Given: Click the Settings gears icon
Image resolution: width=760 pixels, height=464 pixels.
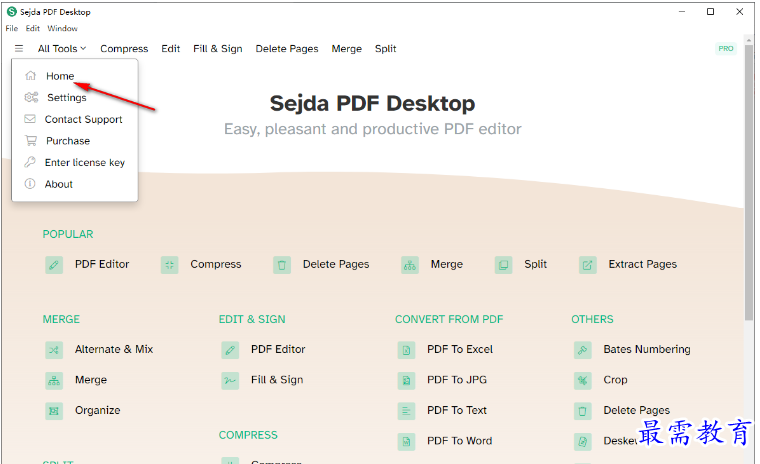Looking at the screenshot, I should coord(31,97).
